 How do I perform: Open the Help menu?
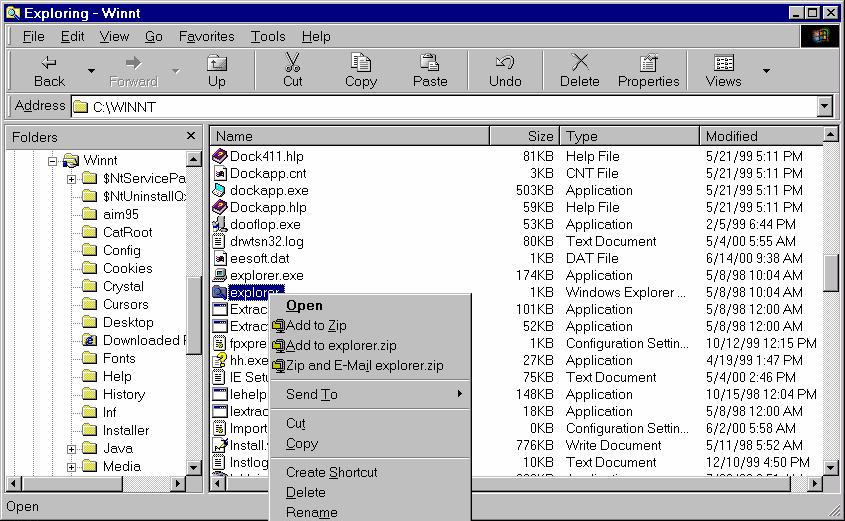pos(316,37)
